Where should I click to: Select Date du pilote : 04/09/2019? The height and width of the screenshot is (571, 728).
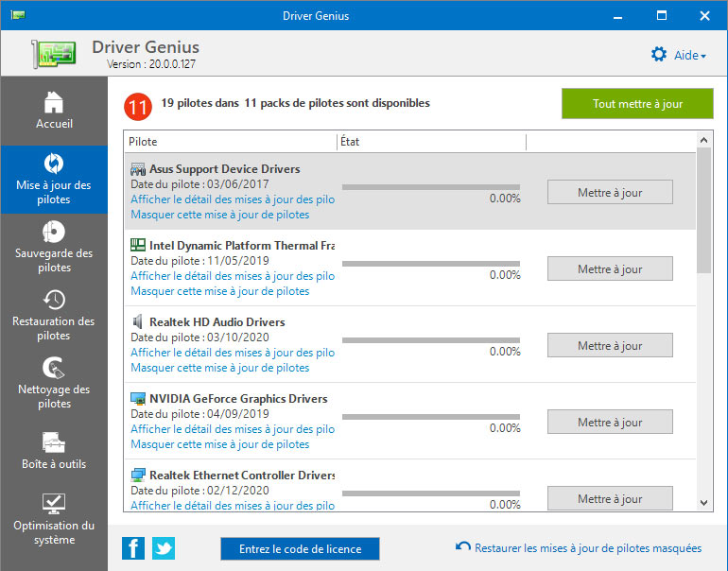199,414
